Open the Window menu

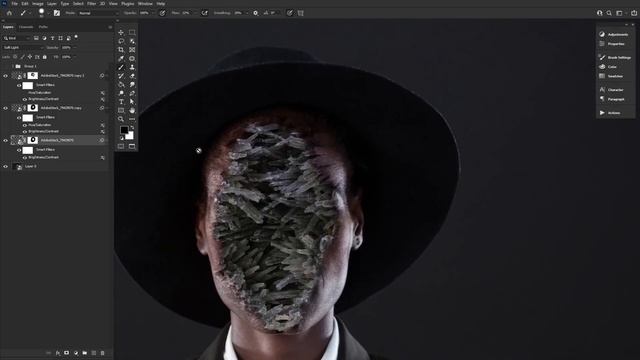pos(145,4)
